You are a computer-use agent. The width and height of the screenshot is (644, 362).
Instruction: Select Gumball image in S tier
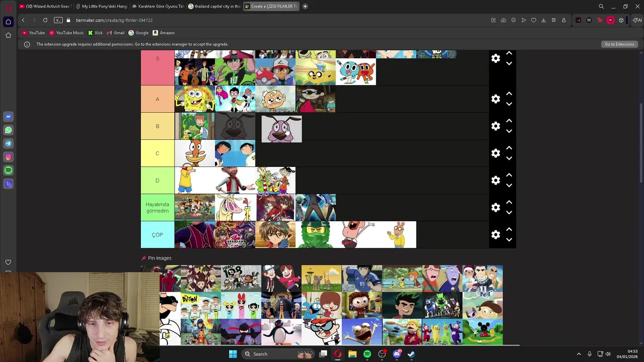[x=356, y=72]
